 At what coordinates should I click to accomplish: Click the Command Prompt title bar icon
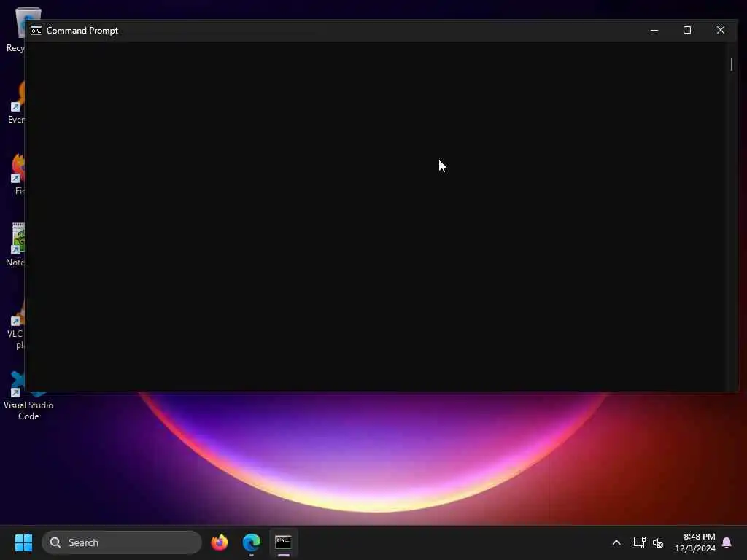[36, 31]
